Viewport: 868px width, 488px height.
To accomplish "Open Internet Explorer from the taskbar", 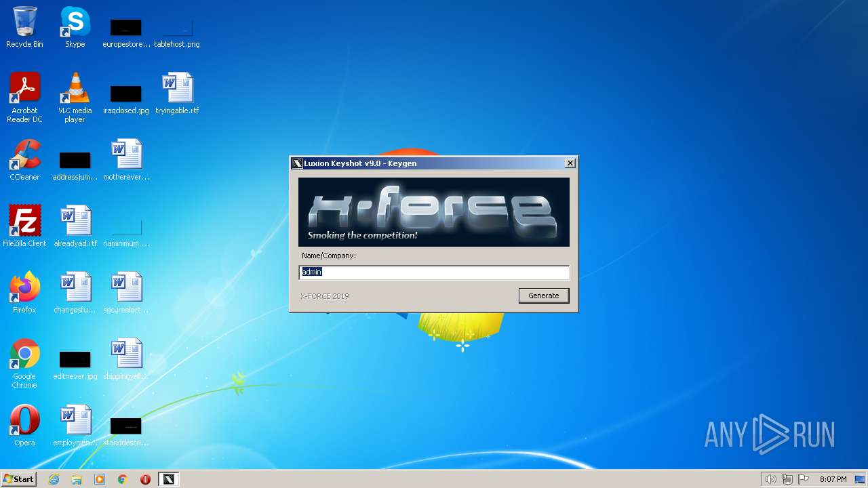I will click(54, 479).
